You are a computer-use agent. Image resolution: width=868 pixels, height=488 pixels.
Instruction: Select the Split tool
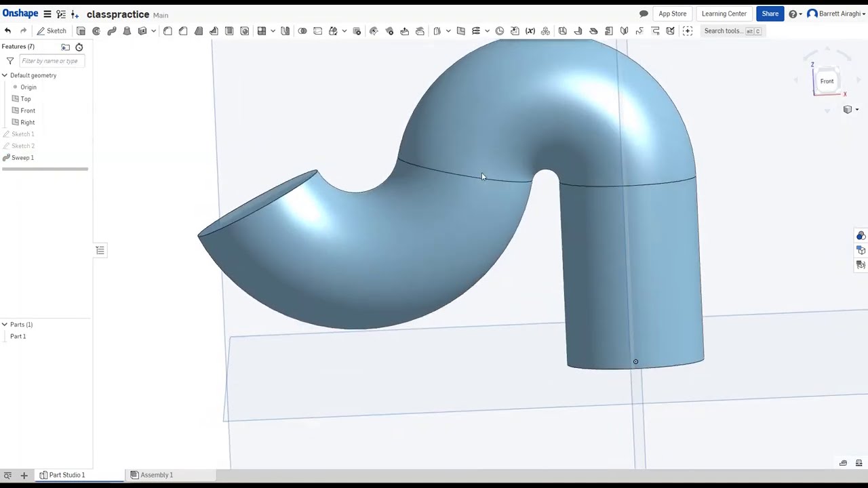(x=317, y=31)
